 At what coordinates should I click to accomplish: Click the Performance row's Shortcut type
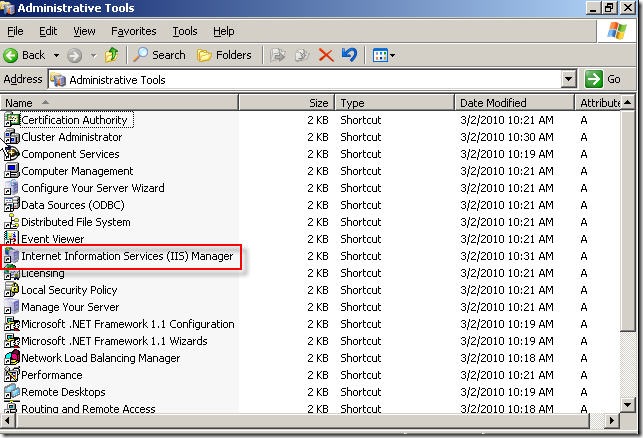[x=361, y=375]
